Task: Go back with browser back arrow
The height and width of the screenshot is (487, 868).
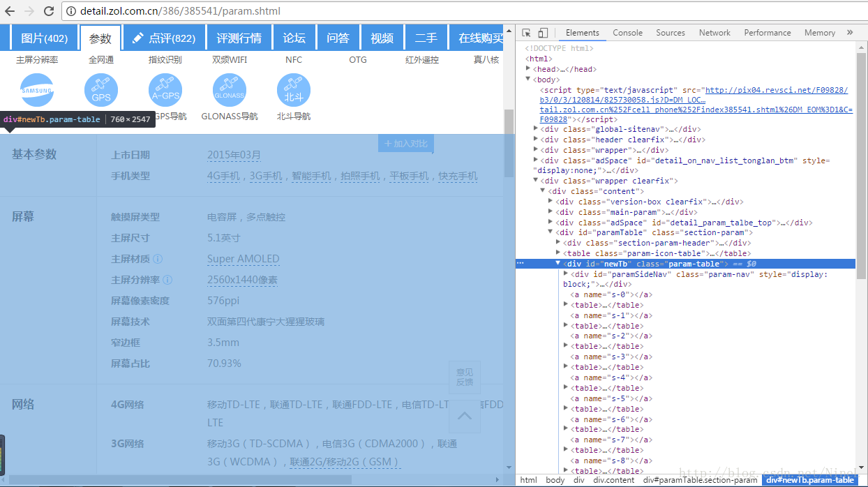Action: (x=10, y=11)
